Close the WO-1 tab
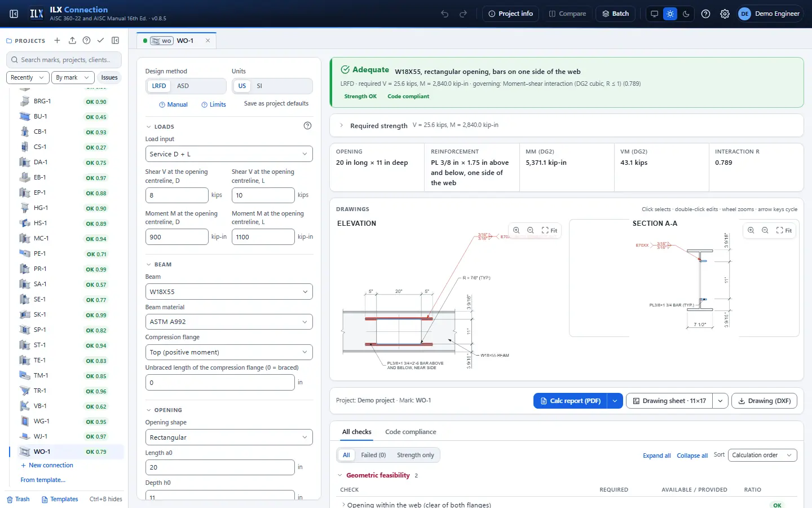The image size is (812, 508). 208,41
